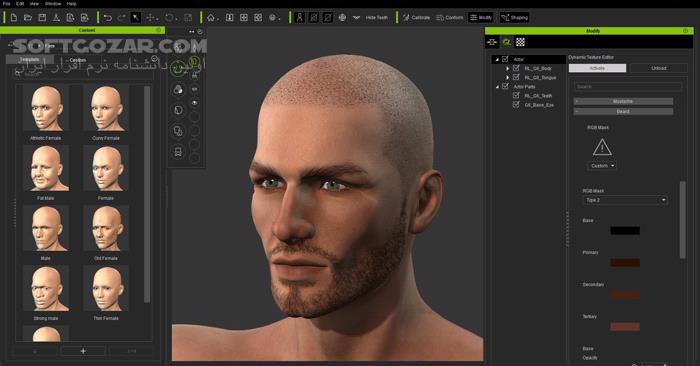Click the export file icon in the toolbar
700x366 pixels.
(x=71, y=18)
